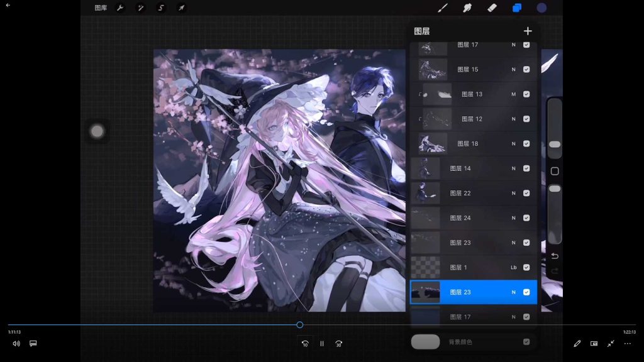Toggle visibility checkbox of 图层 1
The height and width of the screenshot is (362, 644).
pyautogui.click(x=526, y=267)
